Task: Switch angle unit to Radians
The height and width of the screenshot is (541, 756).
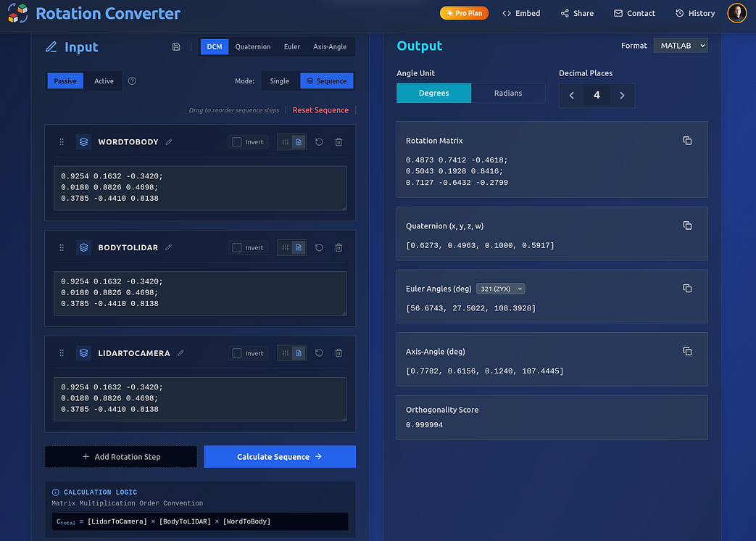Action: click(x=507, y=94)
